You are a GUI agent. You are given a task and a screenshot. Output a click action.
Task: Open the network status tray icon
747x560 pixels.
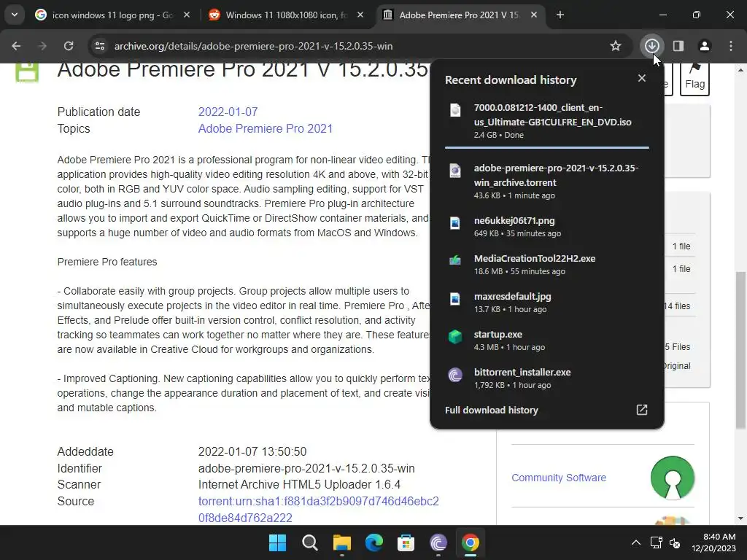coord(656,542)
